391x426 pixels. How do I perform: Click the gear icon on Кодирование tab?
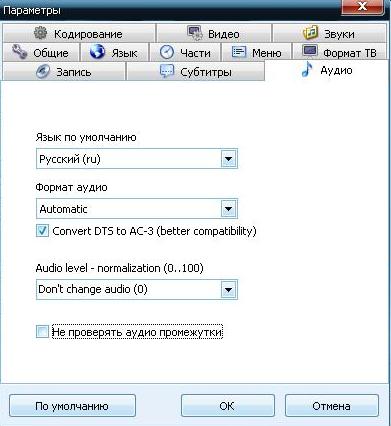tap(41, 33)
